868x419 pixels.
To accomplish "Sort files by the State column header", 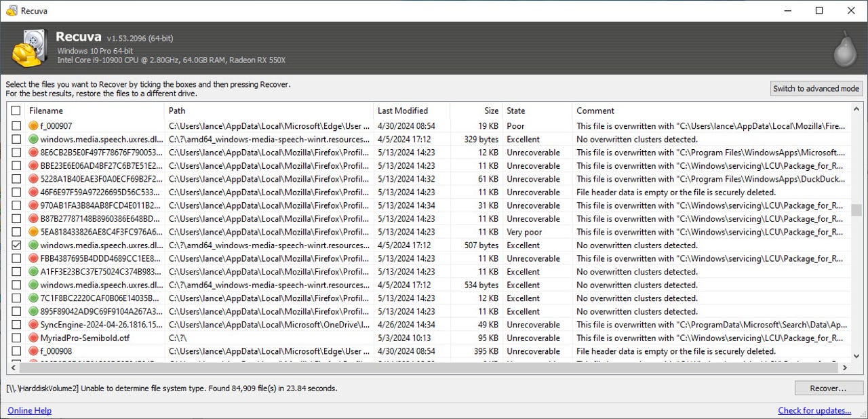I will (x=538, y=111).
